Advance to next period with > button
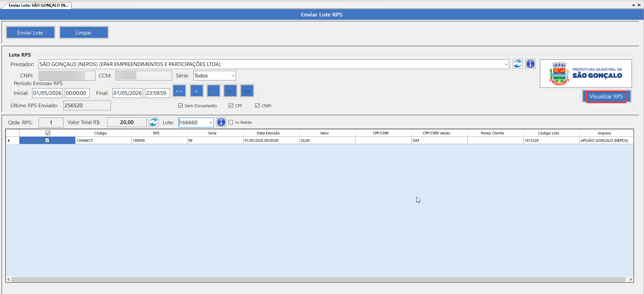Screen dimensions: 644x294 click(x=230, y=91)
